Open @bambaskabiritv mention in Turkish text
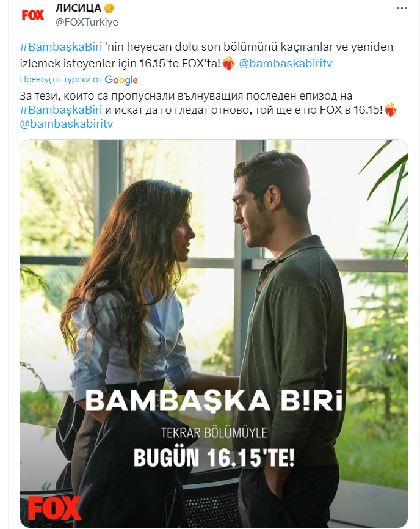The image size is (420, 529). 286,64
